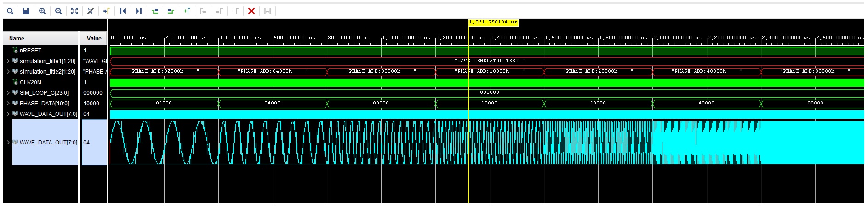
Task: Jump to the start time
Action: click(123, 11)
